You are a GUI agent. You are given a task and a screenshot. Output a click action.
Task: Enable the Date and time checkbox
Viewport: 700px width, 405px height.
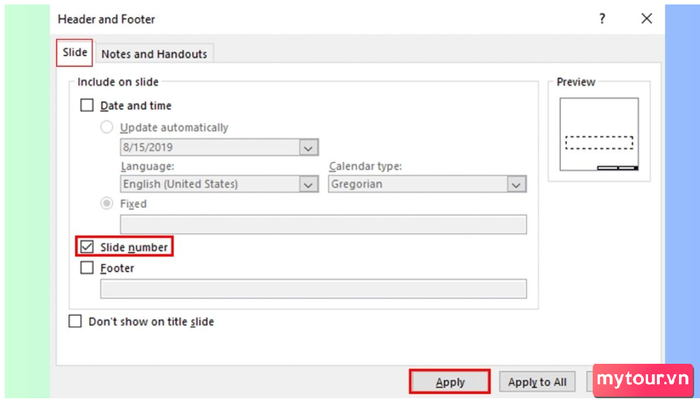tap(87, 105)
